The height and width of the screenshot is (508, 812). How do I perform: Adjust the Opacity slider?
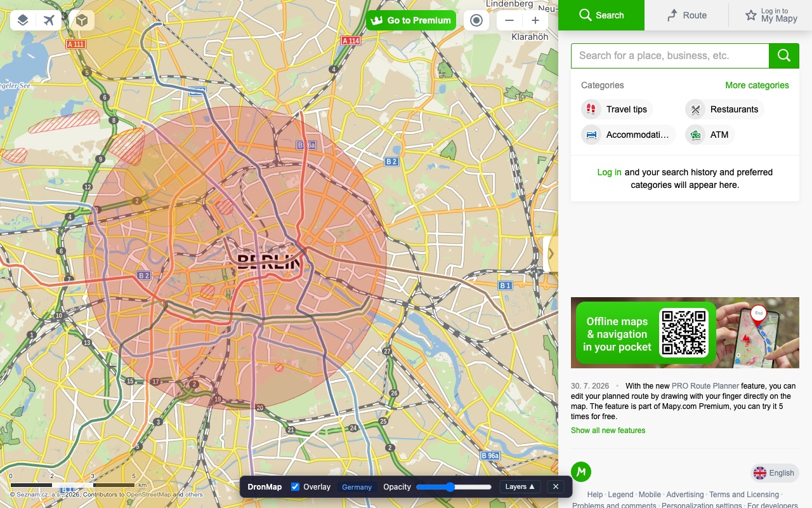(454, 487)
